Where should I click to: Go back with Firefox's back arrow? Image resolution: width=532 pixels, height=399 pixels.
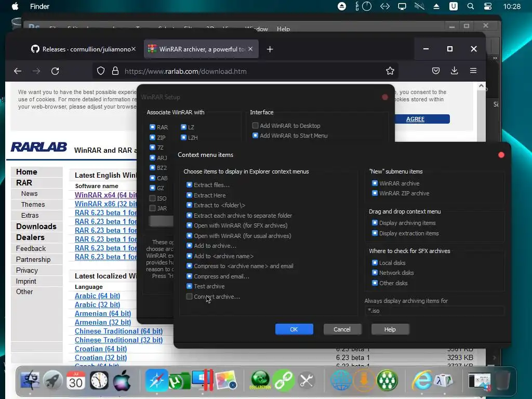coord(18,71)
